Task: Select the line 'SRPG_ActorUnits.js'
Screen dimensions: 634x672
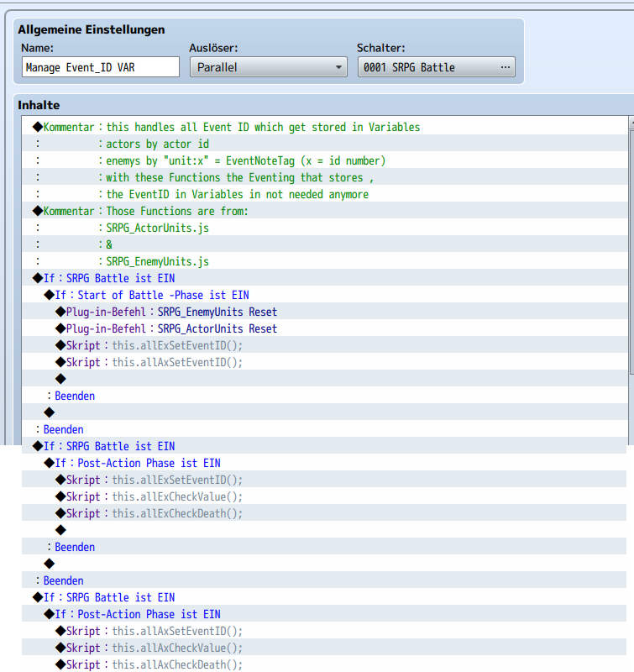Action: (325, 227)
